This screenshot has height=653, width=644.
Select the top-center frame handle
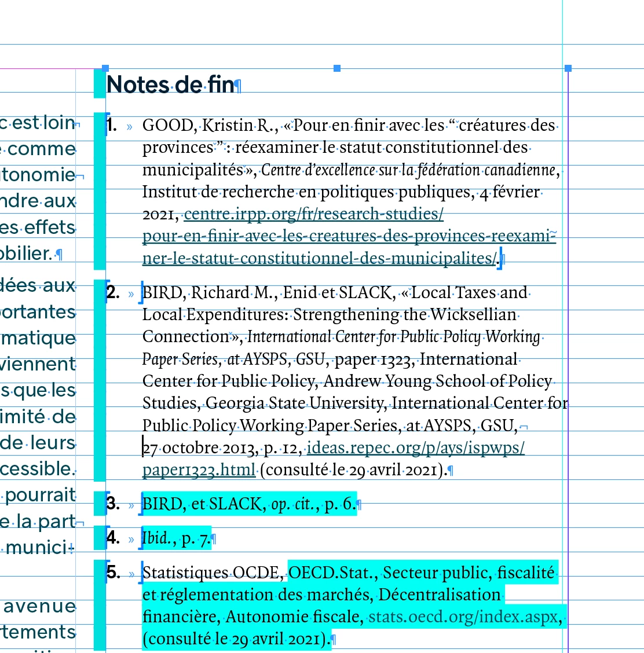click(337, 68)
